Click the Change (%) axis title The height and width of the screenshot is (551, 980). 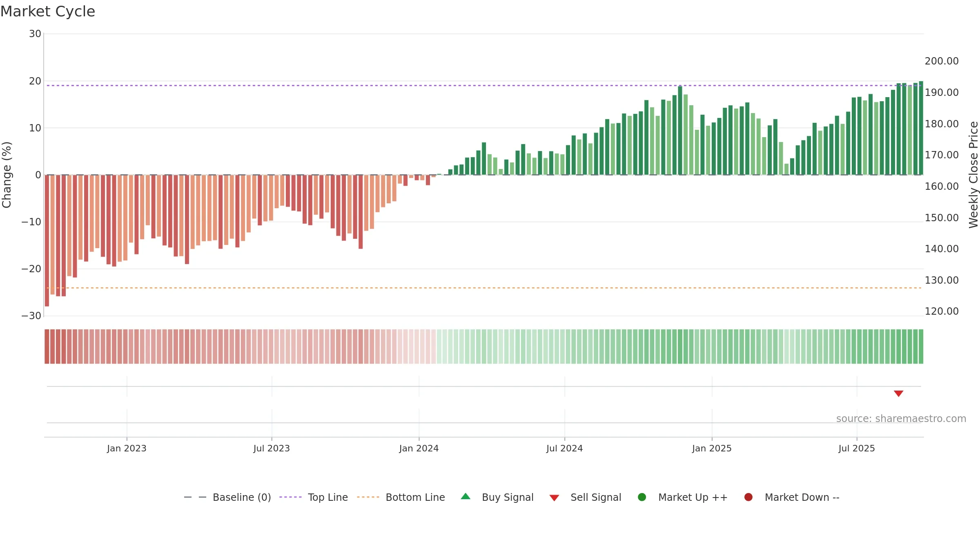coord(7,175)
